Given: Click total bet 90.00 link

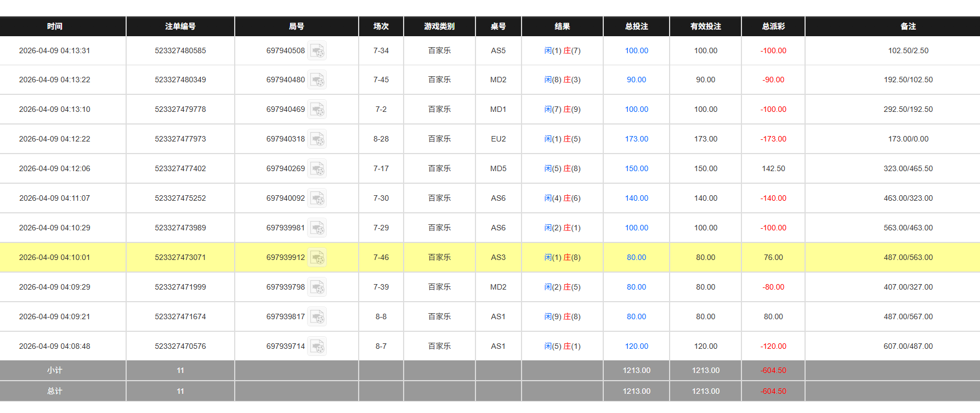Looking at the screenshot, I should (637, 80).
